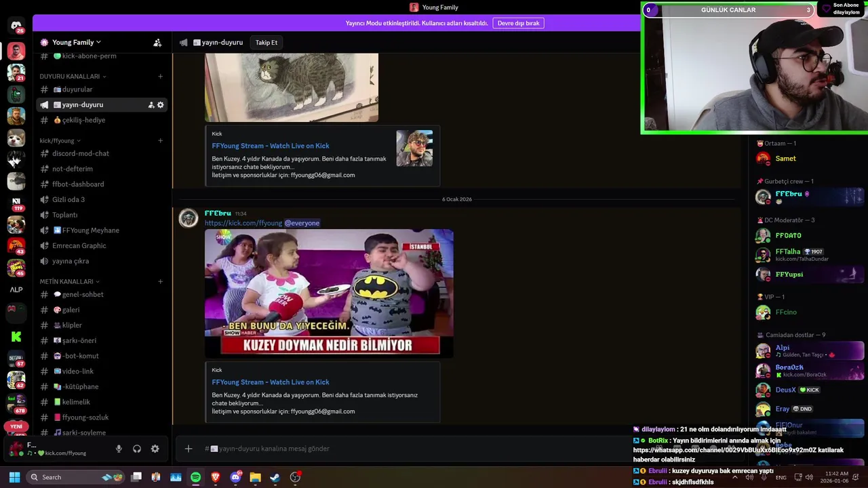This screenshot has width=868, height=488.
Task: Add channel to kick/ffyoung category
Action: point(161,141)
